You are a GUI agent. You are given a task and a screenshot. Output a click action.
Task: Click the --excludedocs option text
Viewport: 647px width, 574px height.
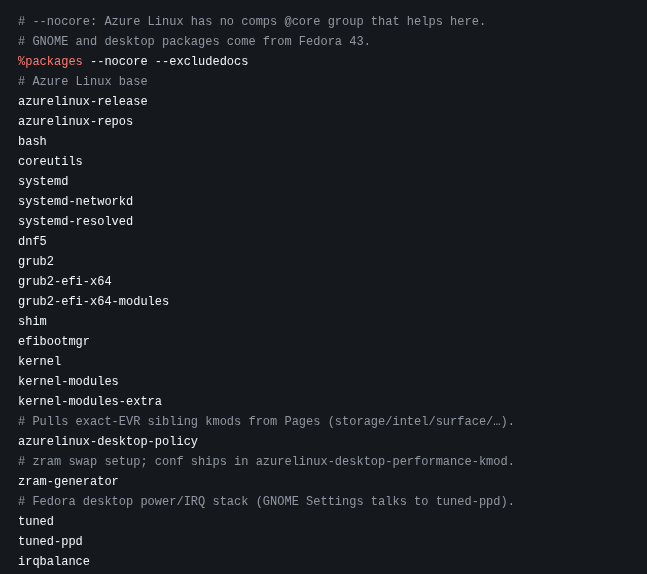pos(202,61)
